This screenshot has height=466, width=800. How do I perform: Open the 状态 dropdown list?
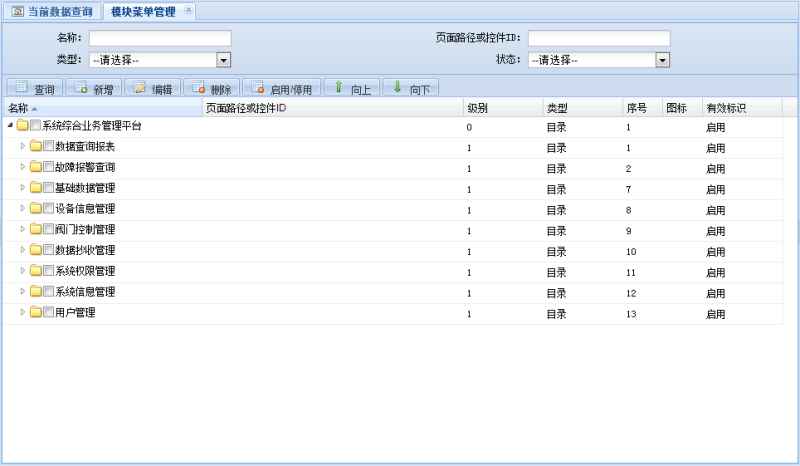tap(662, 60)
